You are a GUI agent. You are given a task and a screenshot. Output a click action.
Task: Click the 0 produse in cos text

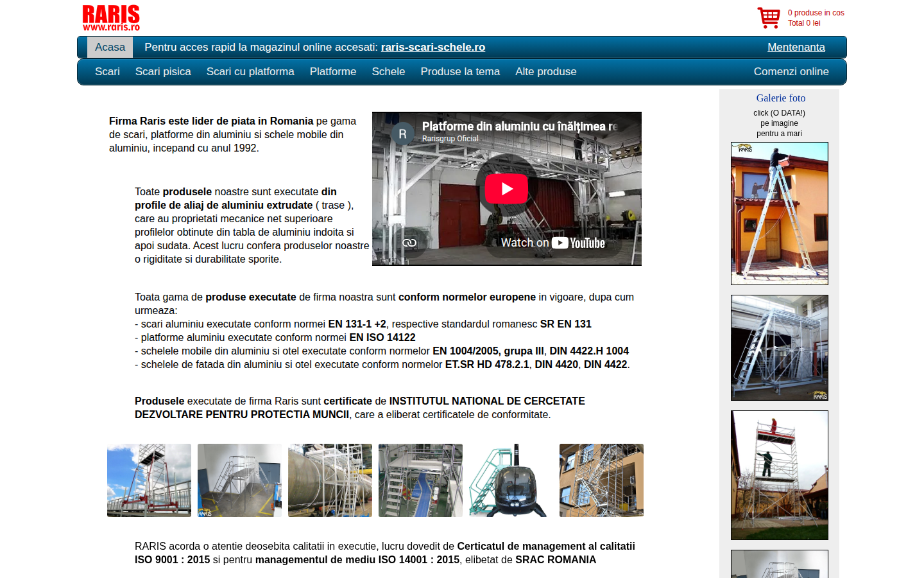[x=816, y=13]
